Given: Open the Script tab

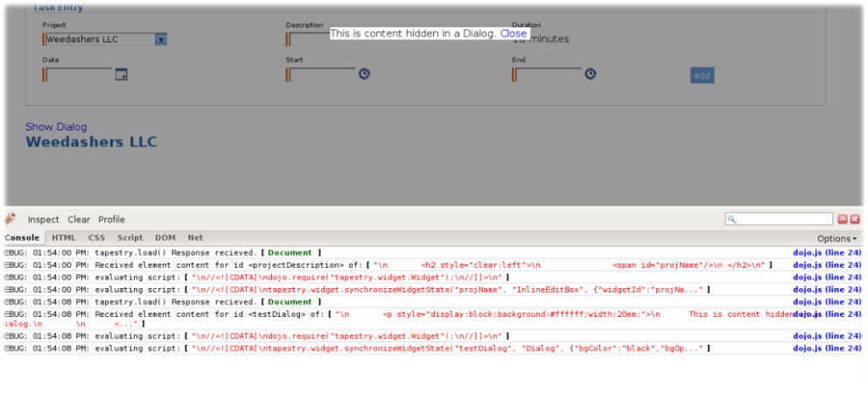Looking at the screenshot, I should [x=130, y=237].
